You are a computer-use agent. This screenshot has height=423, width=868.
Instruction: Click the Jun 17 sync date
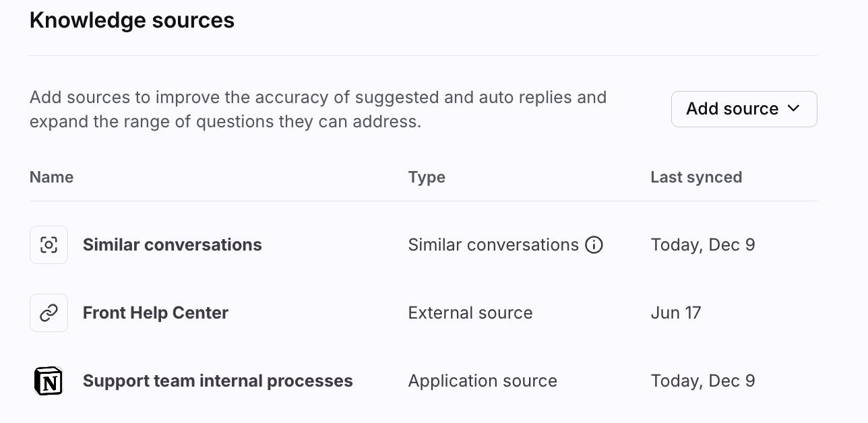coord(676,313)
